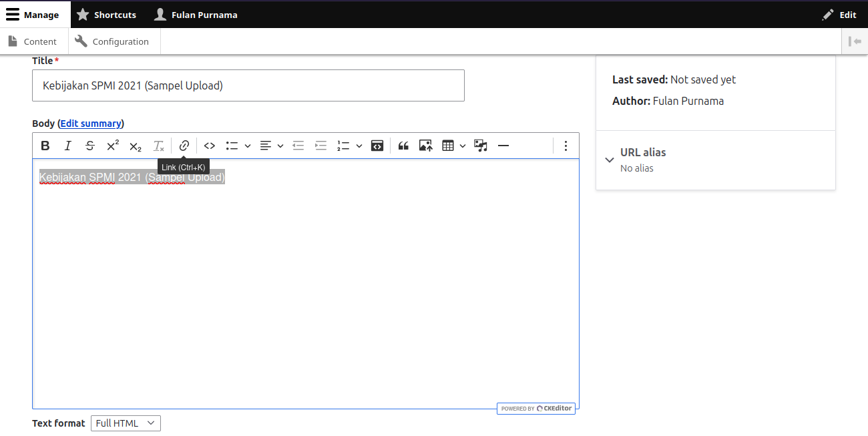Open the Shortcuts menu

click(x=106, y=15)
